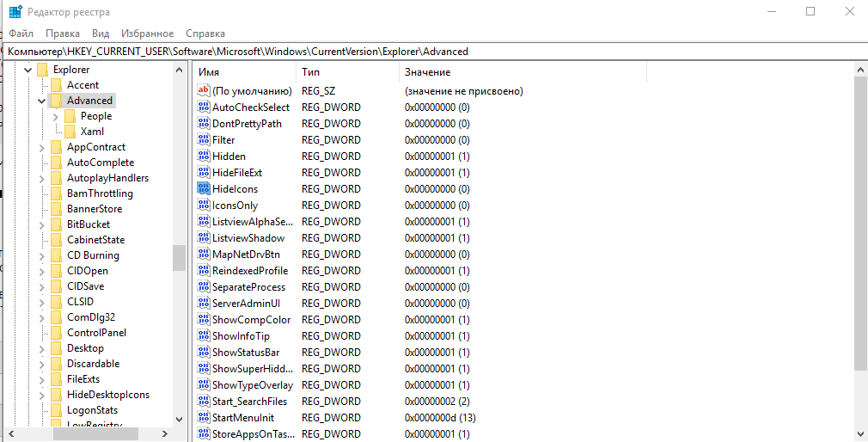Click the ListviewShadow DWORD icon

pos(204,237)
